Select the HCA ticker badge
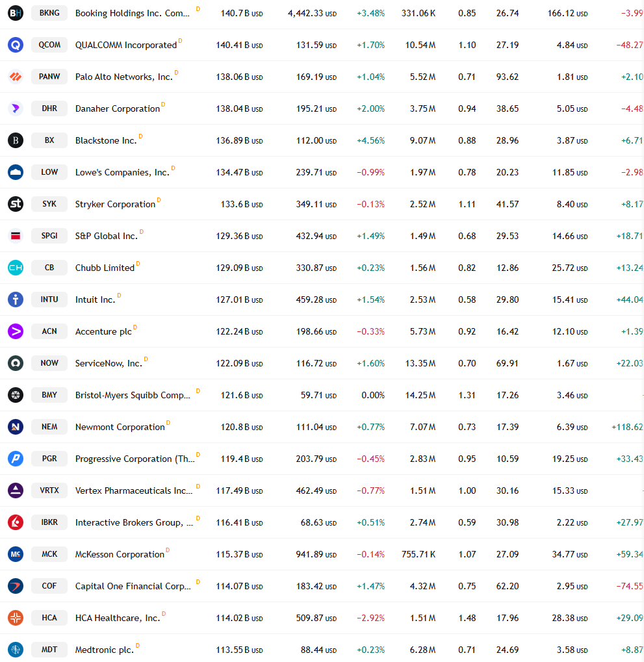 click(49, 618)
